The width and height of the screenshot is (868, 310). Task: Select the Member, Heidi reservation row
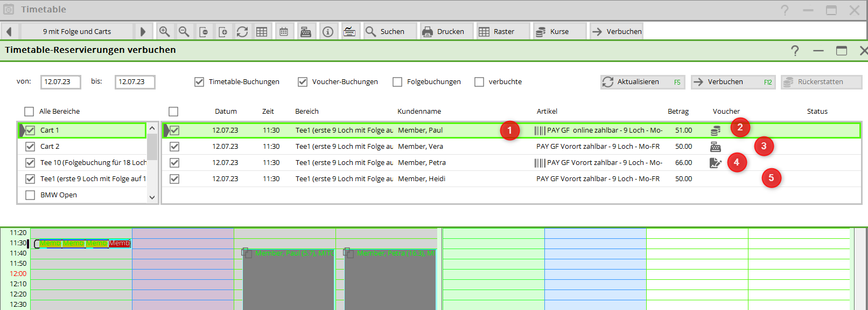pyautogui.click(x=422, y=179)
